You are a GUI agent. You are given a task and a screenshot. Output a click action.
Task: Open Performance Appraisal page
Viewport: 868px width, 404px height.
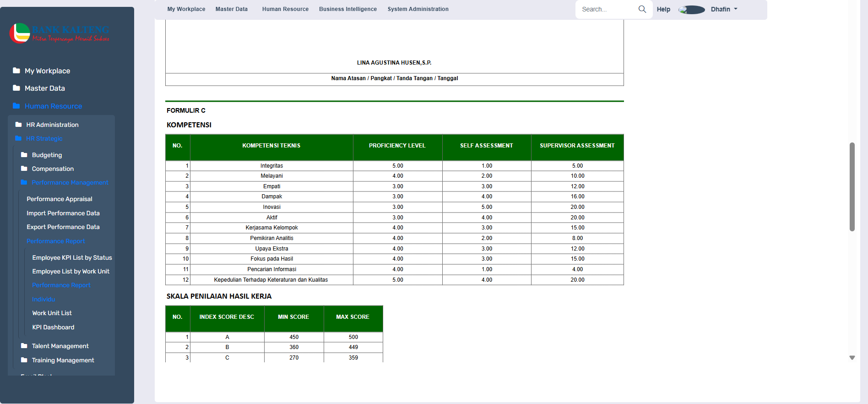(x=60, y=199)
